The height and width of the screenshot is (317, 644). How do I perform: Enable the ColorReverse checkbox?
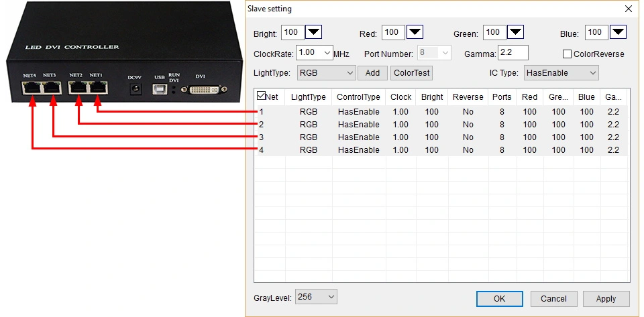pyautogui.click(x=567, y=54)
